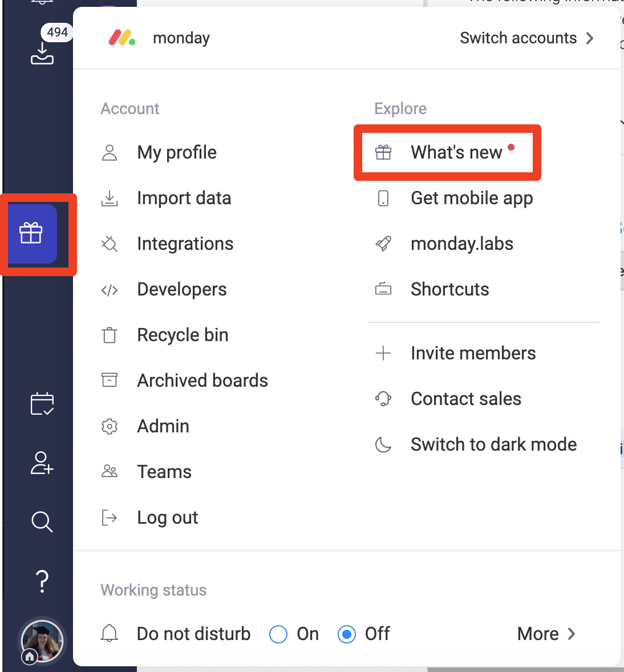This screenshot has width=624, height=672.
Task: Click the Integrations plug icon
Action: coord(110,244)
